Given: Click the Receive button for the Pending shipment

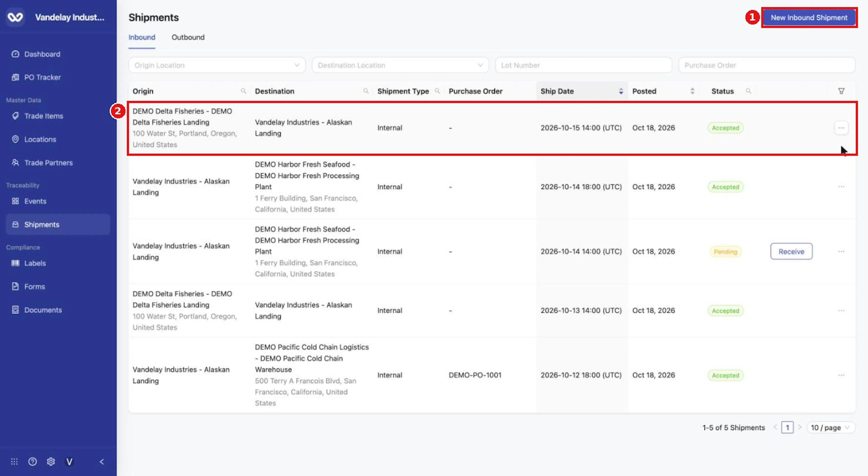Looking at the screenshot, I should tap(791, 252).
